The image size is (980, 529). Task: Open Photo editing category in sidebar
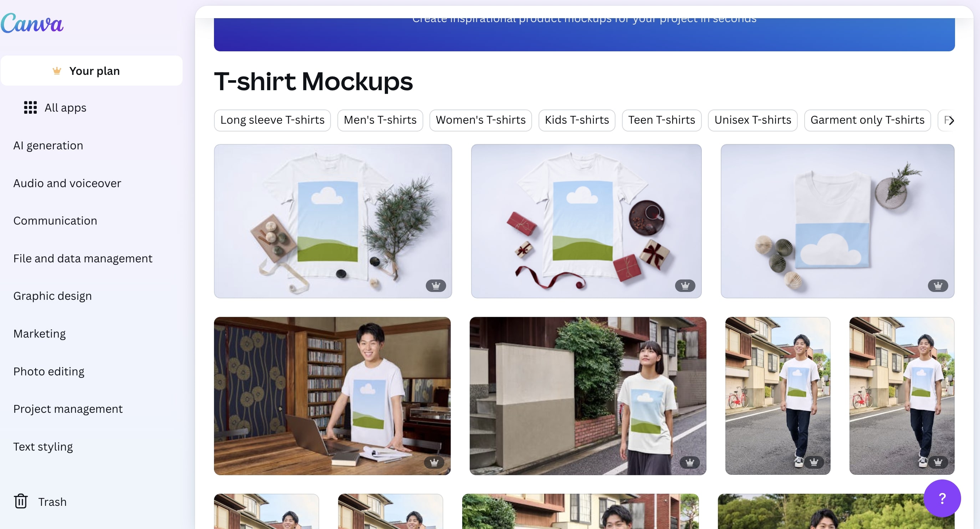click(49, 371)
